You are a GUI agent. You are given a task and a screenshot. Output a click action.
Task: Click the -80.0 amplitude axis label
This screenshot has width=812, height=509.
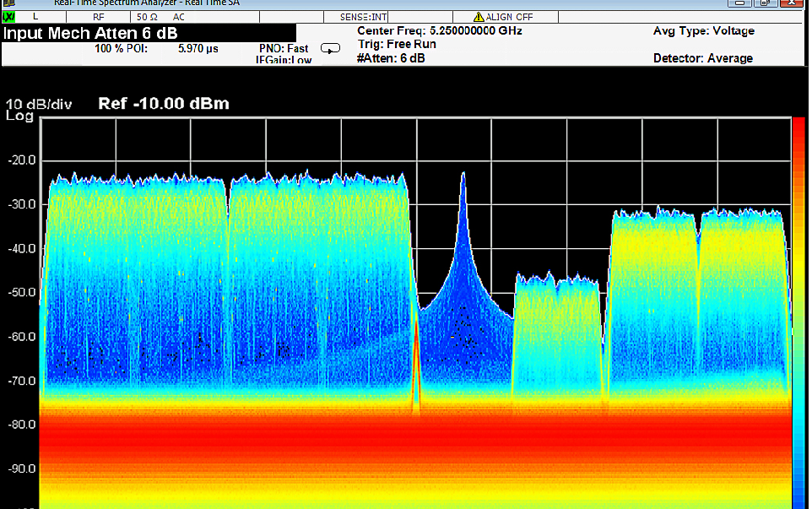pos(22,424)
